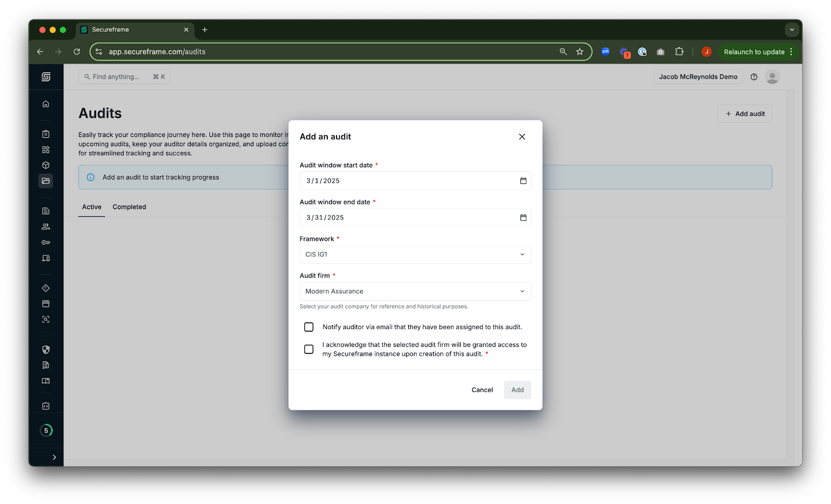Go back in browser

(40, 51)
